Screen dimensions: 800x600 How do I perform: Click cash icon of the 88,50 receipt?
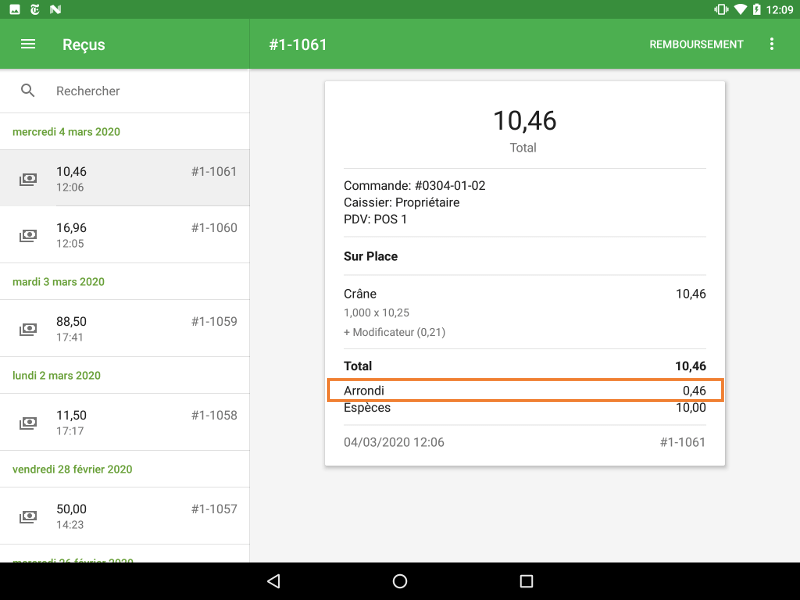click(x=28, y=329)
